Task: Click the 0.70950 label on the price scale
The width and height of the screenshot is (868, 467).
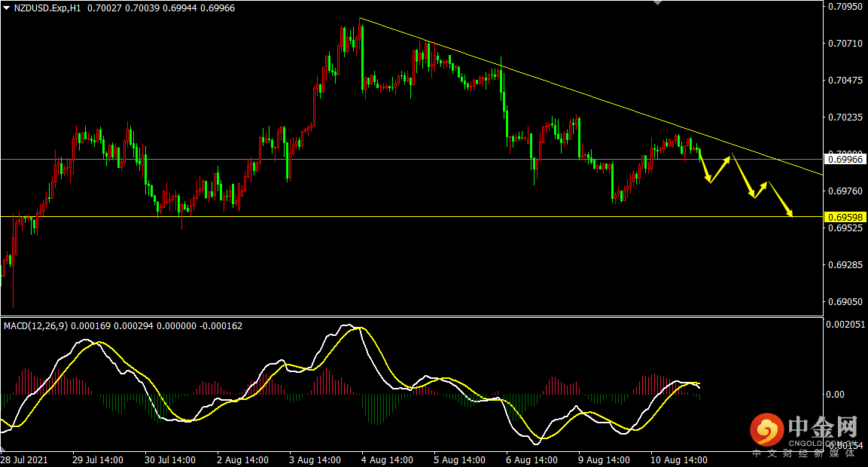Action: tap(845, 7)
